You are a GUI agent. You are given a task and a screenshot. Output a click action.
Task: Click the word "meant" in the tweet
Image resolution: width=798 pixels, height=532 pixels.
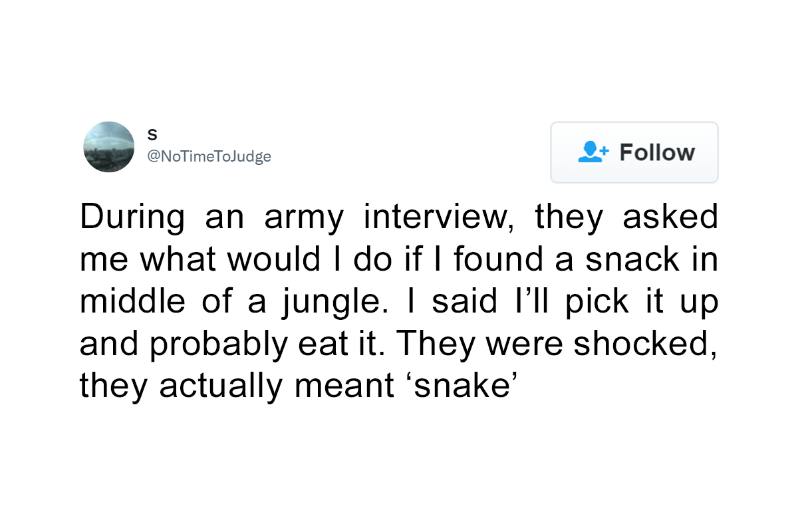click(x=344, y=388)
